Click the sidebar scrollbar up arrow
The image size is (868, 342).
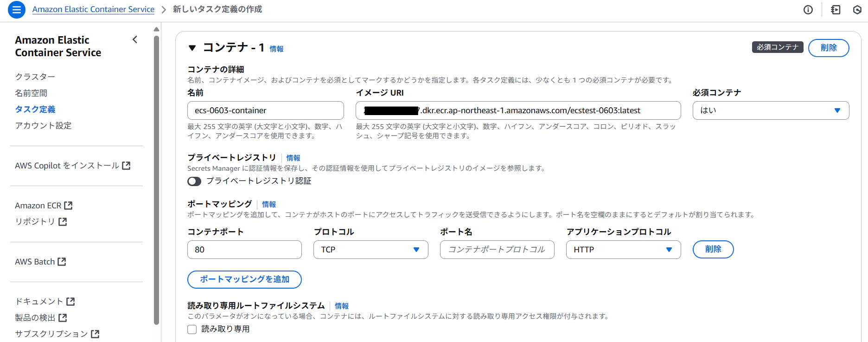(x=156, y=29)
